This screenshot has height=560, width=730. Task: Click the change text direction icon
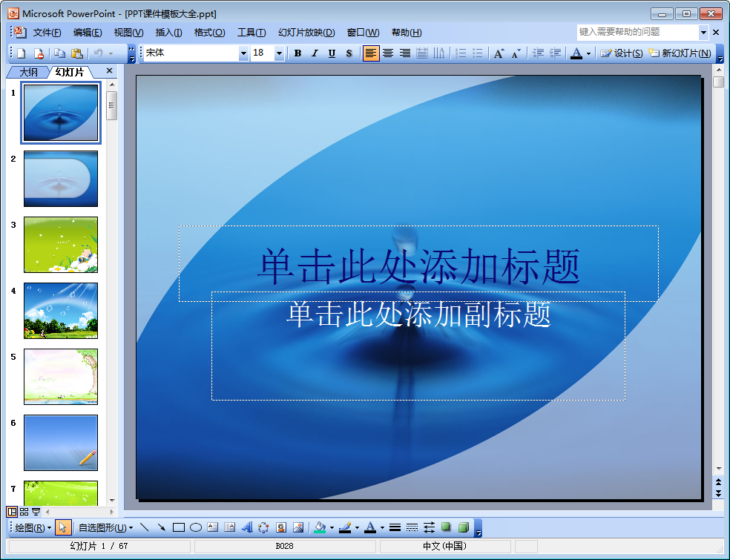point(439,53)
